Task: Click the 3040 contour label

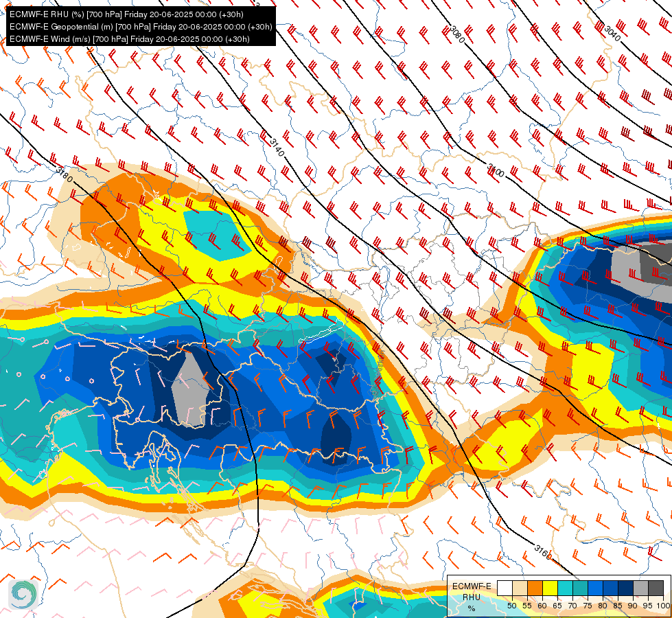Action: point(612,34)
